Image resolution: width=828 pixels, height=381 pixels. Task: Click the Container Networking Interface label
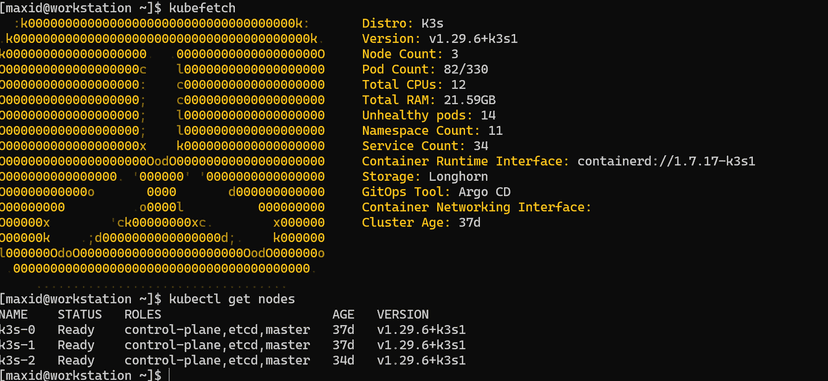[476, 207]
